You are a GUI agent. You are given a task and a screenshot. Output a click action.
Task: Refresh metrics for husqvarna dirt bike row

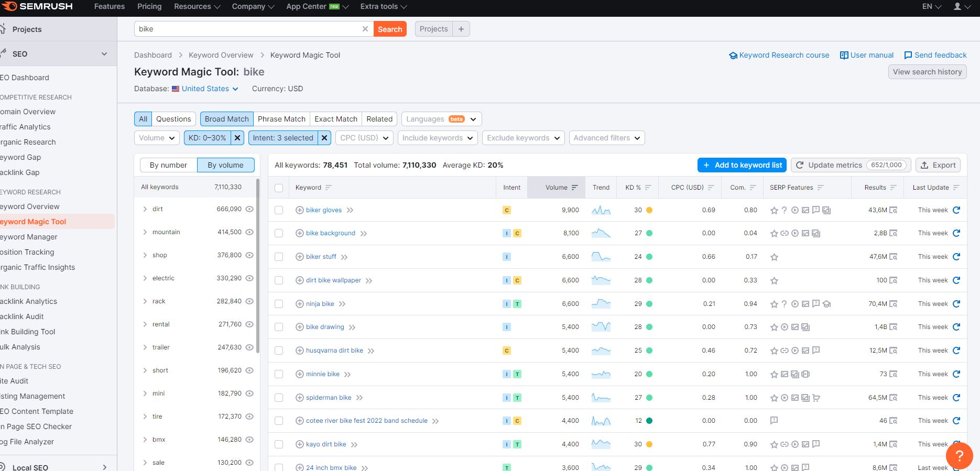956,350
